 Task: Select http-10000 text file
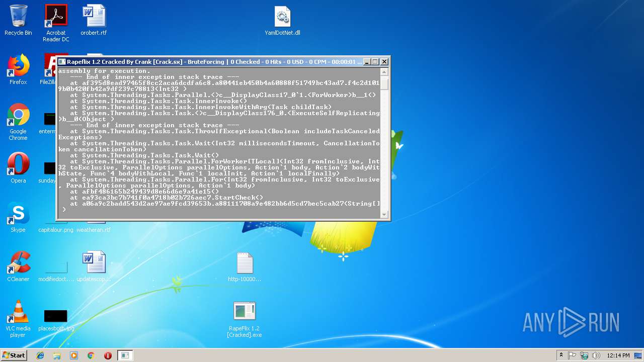(x=245, y=266)
